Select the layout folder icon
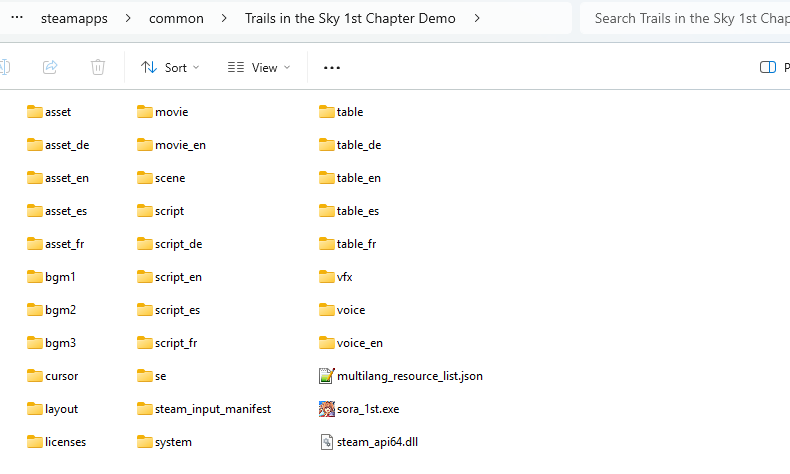Viewport: 790px width, 474px height. (x=34, y=409)
